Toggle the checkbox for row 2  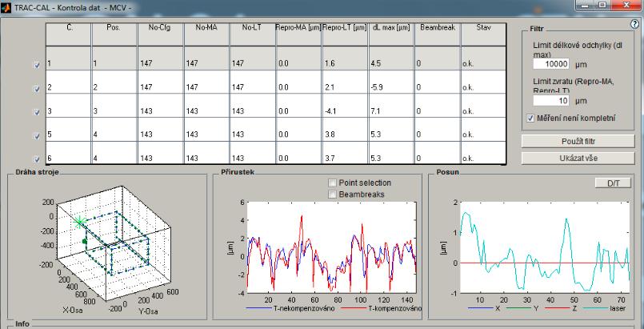point(37,88)
